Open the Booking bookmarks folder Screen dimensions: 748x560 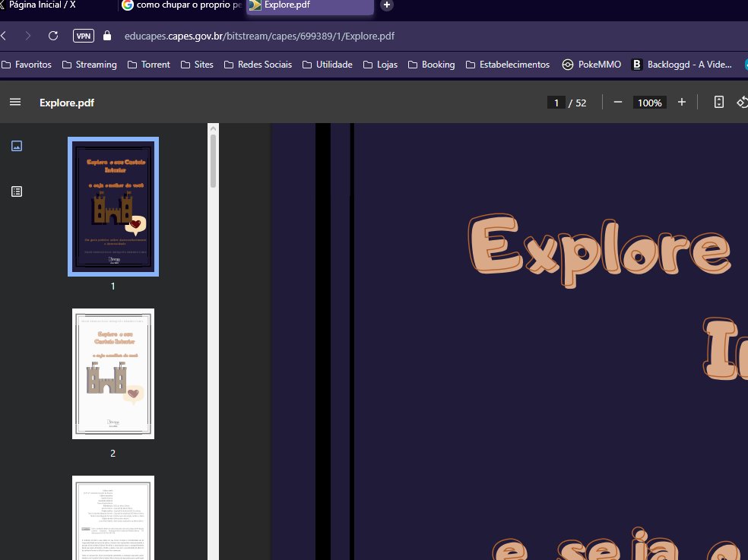pos(431,65)
